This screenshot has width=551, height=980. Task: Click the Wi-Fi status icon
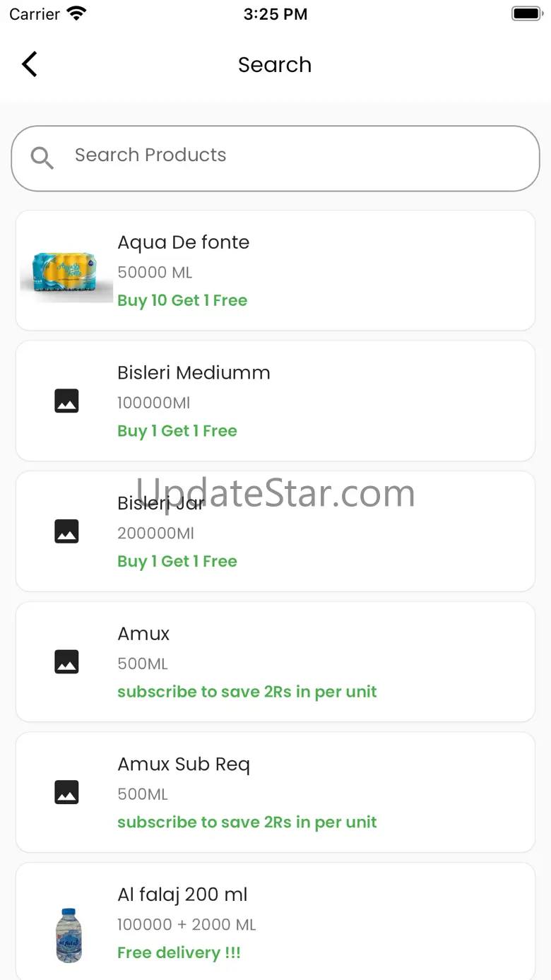[76, 13]
